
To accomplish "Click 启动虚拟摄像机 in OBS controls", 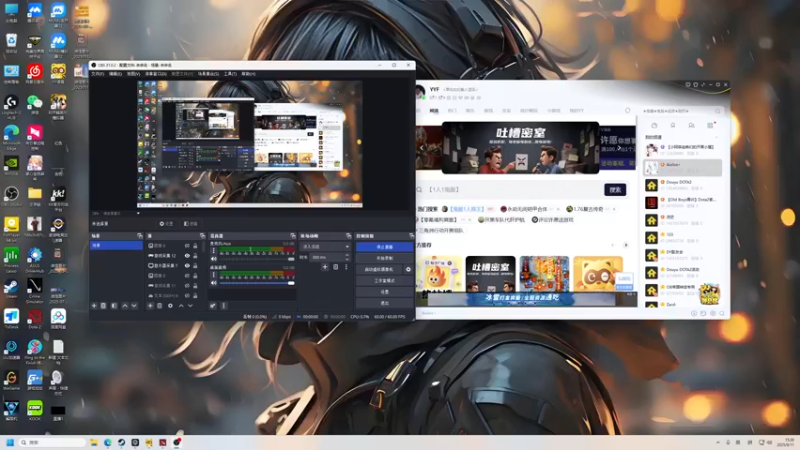I will pos(379,269).
